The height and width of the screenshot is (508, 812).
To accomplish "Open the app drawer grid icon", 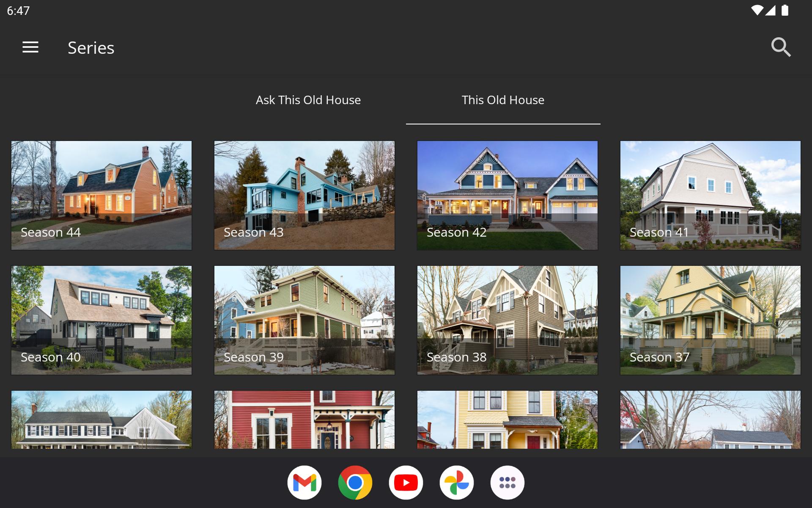I will 507,483.
